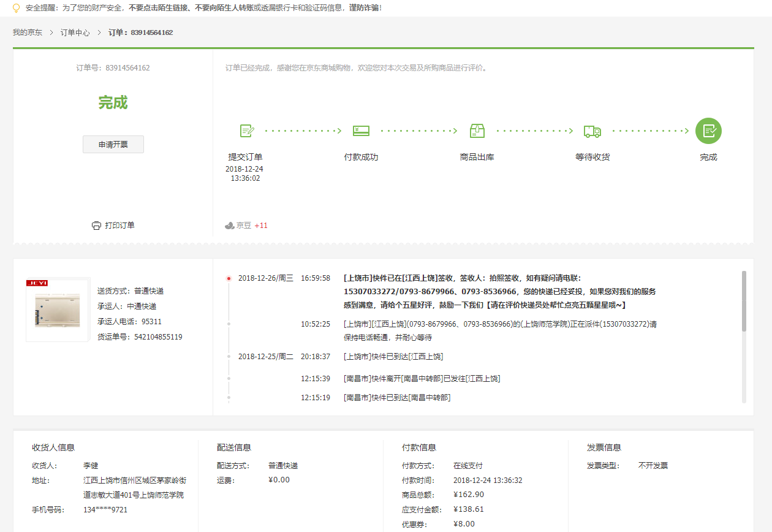Click the 送货方式：普通快递 line beside the product
The height and width of the screenshot is (532, 772).
coord(131,291)
